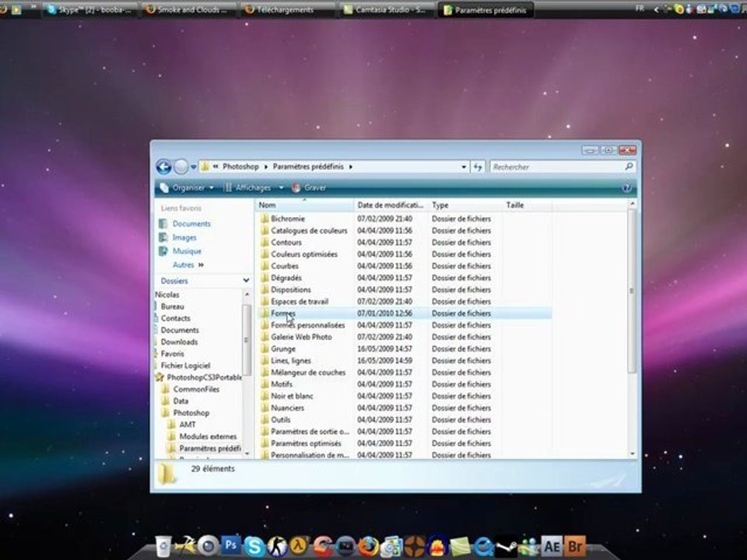The width and height of the screenshot is (747, 560).
Task: Open recent pages arrow beside Forward
Action: (194, 166)
